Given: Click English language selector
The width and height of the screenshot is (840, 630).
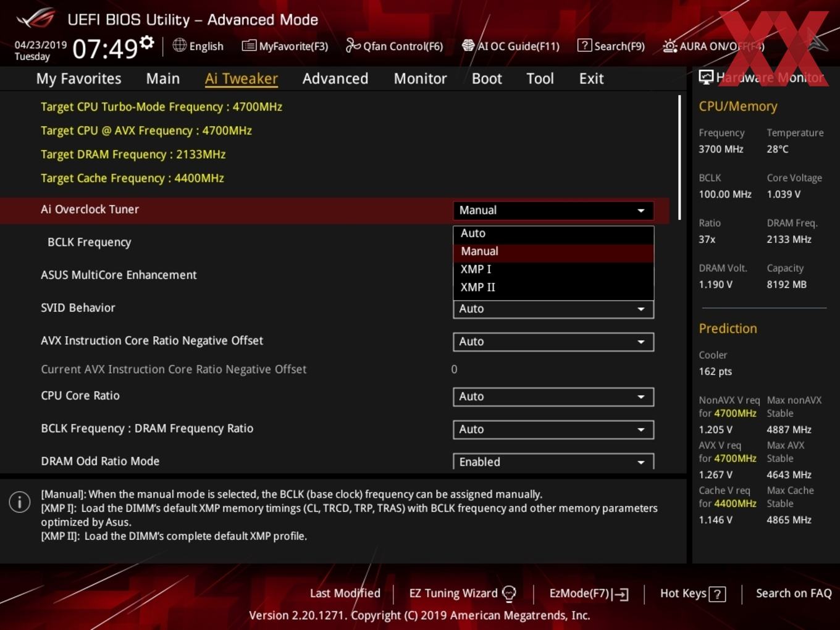Looking at the screenshot, I should [x=198, y=46].
